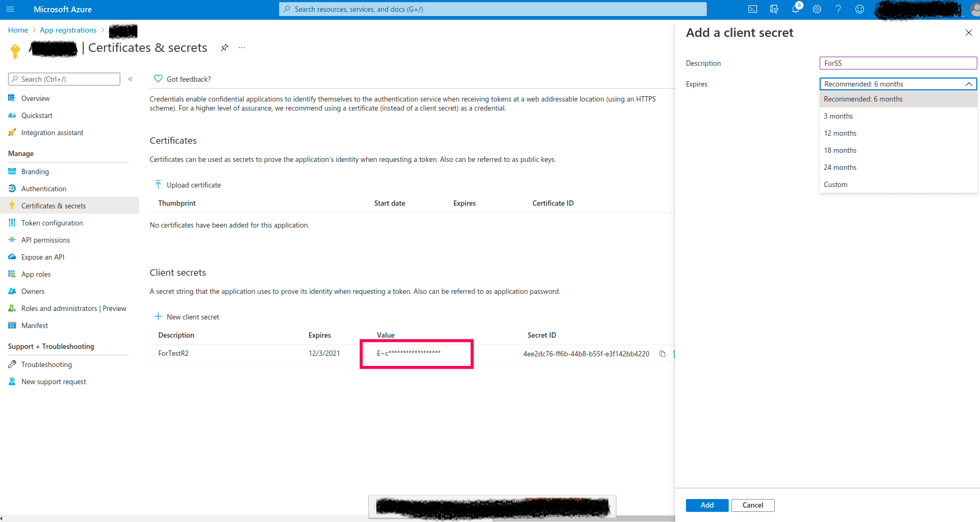Click the horizontal scrollbar left arrow
The image size is (980, 522).
[2, 518]
